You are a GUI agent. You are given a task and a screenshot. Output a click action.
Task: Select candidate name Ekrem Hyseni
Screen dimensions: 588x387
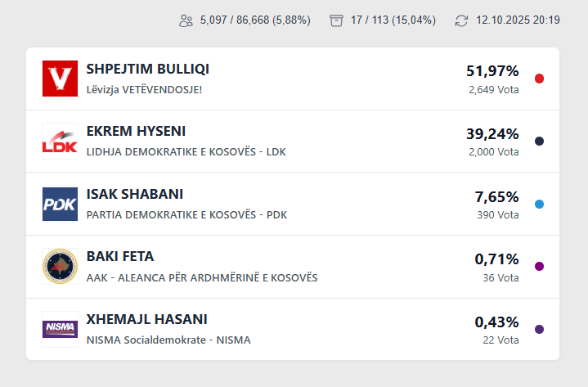pyautogui.click(x=136, y=132)
